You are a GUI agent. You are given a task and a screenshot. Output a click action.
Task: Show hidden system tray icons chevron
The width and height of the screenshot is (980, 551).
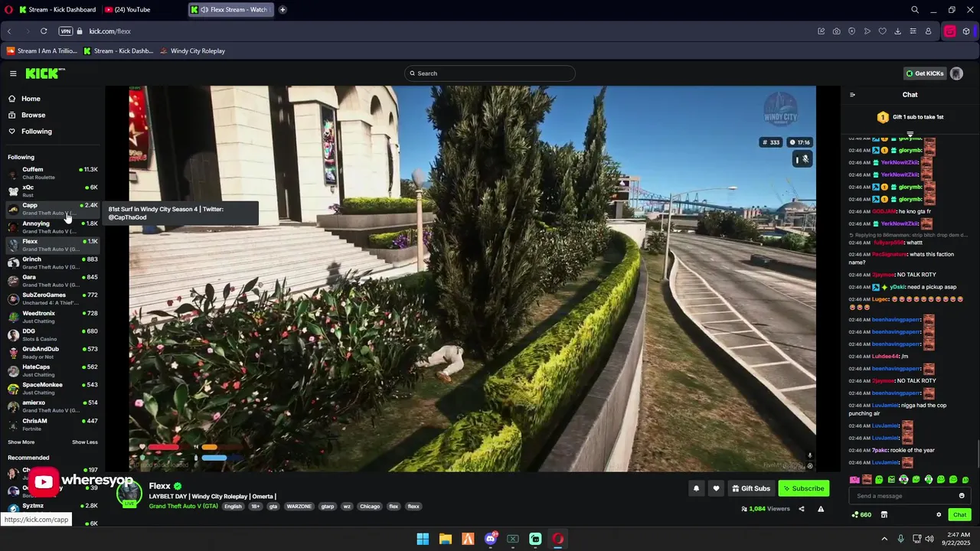click(x=884, y=539)
